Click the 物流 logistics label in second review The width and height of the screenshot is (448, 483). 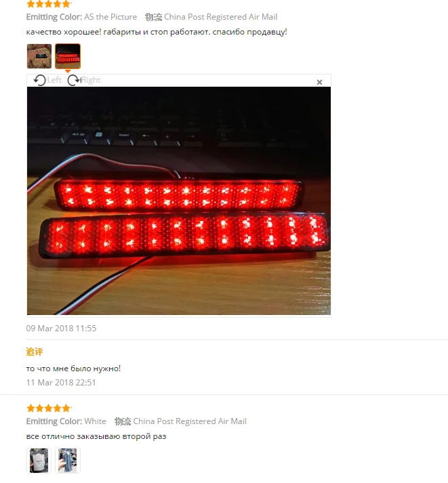[123, 421]
